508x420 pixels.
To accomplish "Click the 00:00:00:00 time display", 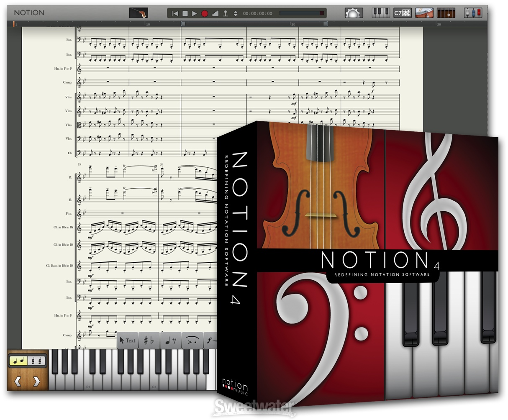I will click(257, 13).
